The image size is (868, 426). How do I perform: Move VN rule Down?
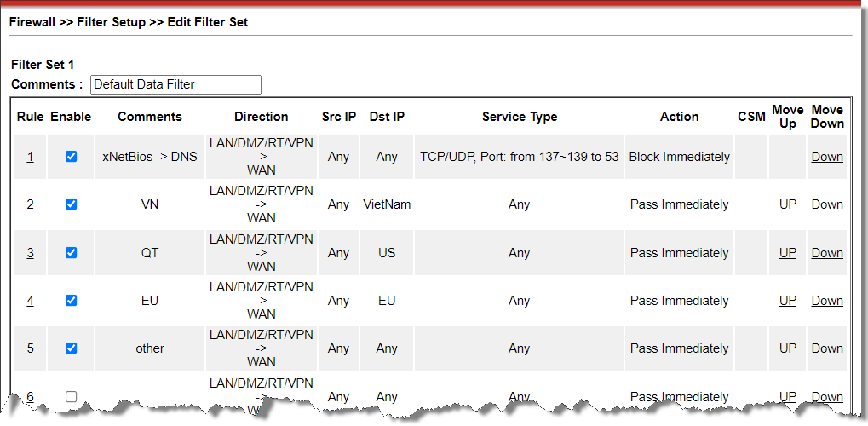click(x=826, y=204)
